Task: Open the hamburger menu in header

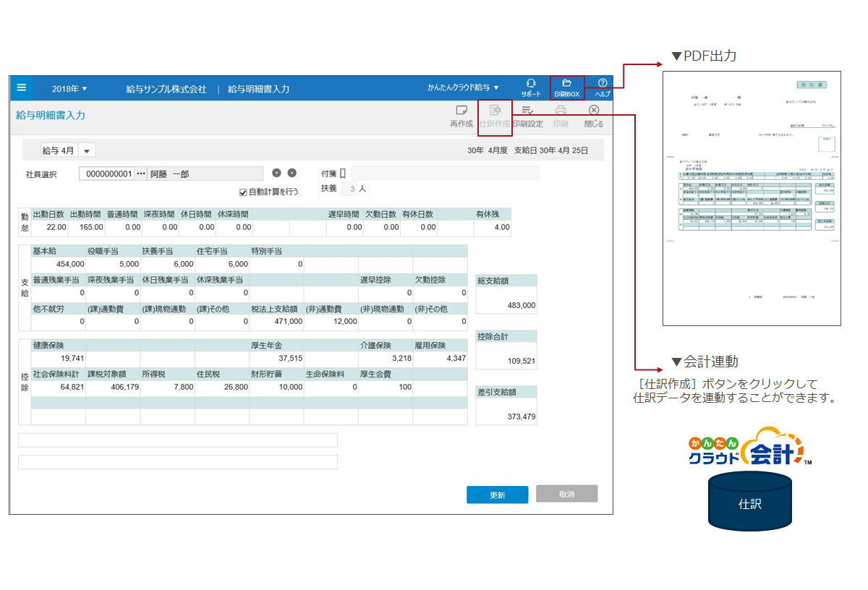Action: (22, 87)
